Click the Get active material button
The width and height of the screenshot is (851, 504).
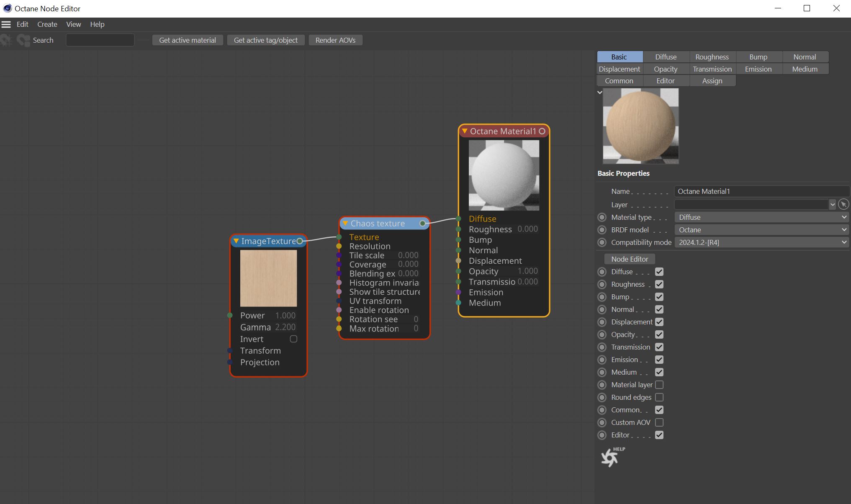coord(187,40)
